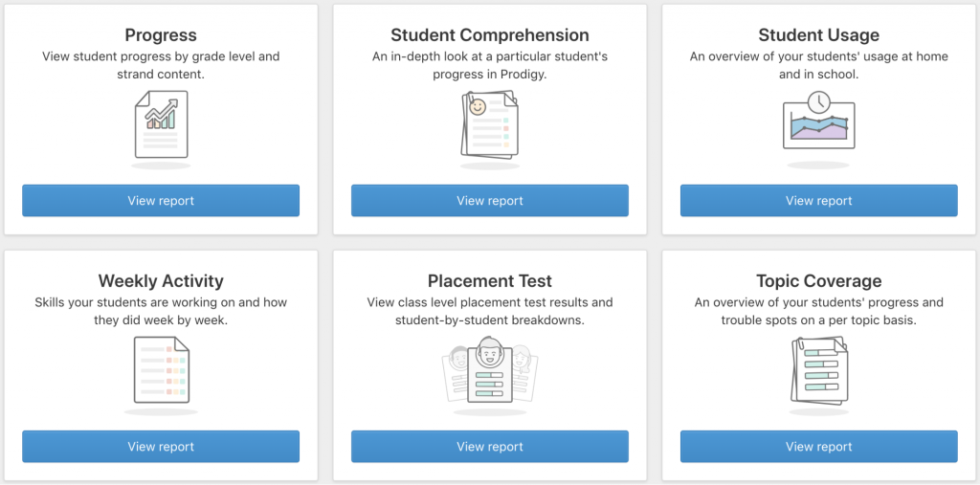Click the Placement Test student cards icon
The image size is (980, 485).
tap(489, 370)
